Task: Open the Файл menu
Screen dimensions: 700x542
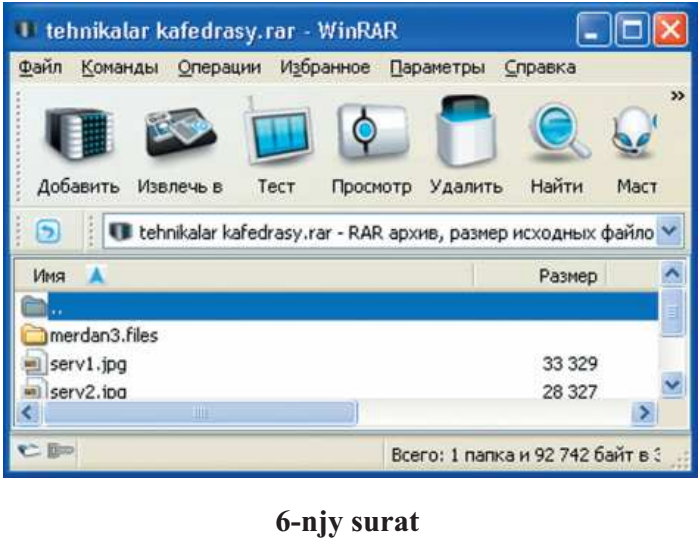Action: (40, 68)
